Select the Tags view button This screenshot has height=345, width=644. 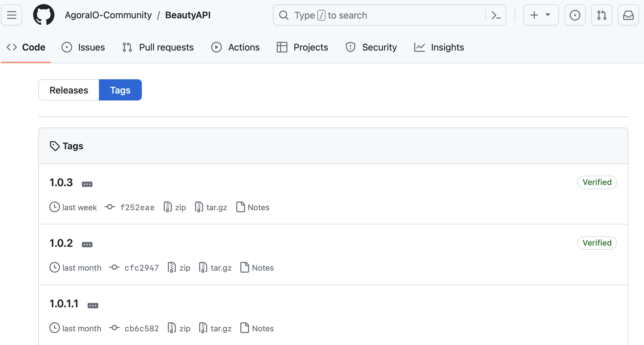pos(120,90)
